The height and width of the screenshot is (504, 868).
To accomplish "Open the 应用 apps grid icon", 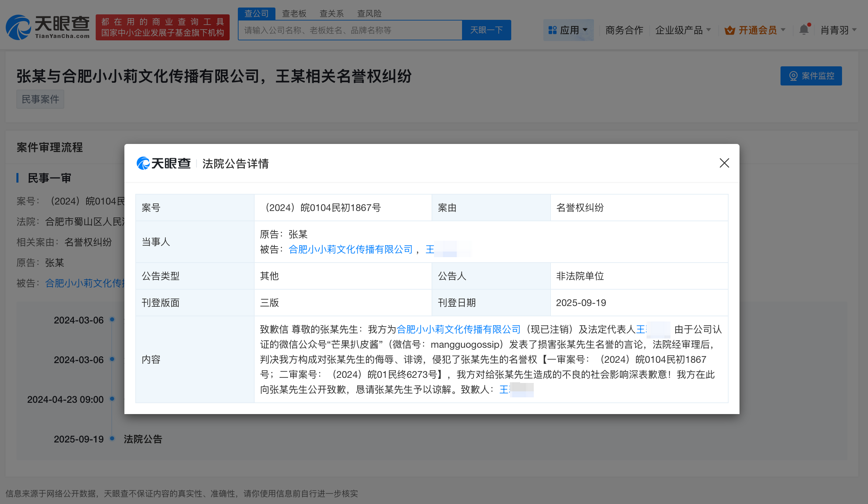I will (553, 30).
